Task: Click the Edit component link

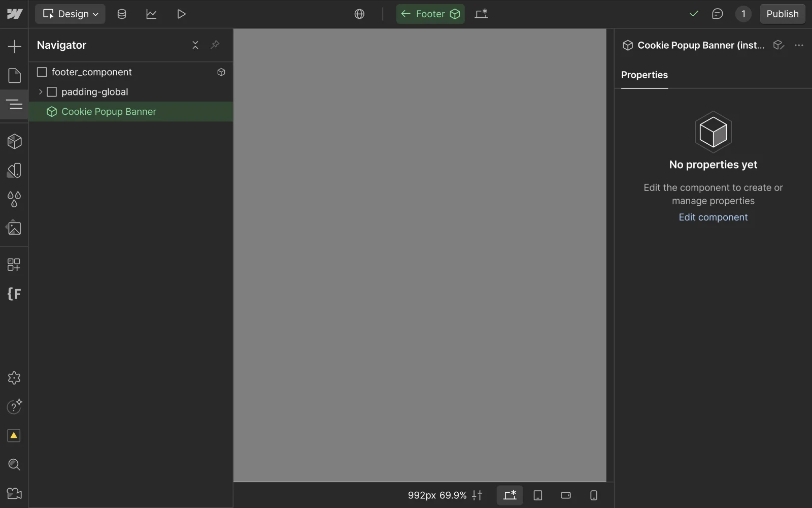Action: 713,217
